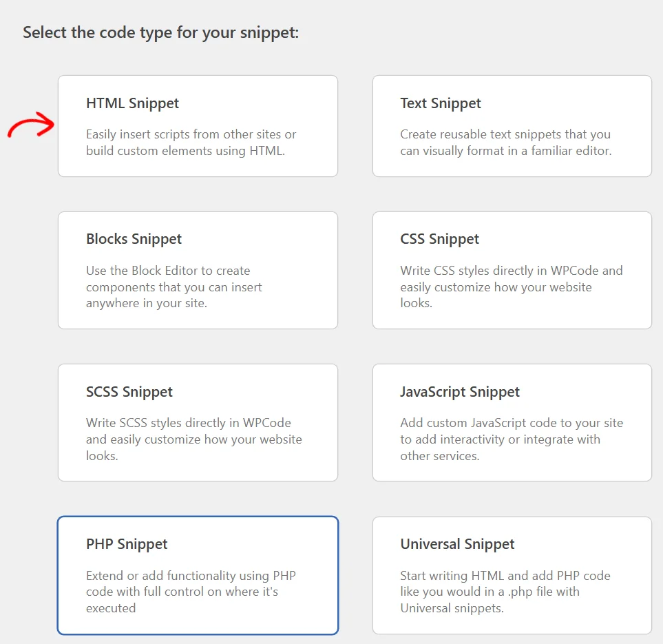The image size is (663, 644).
Task: Click the 'PHP Snippet' title text
Action: 127,544
